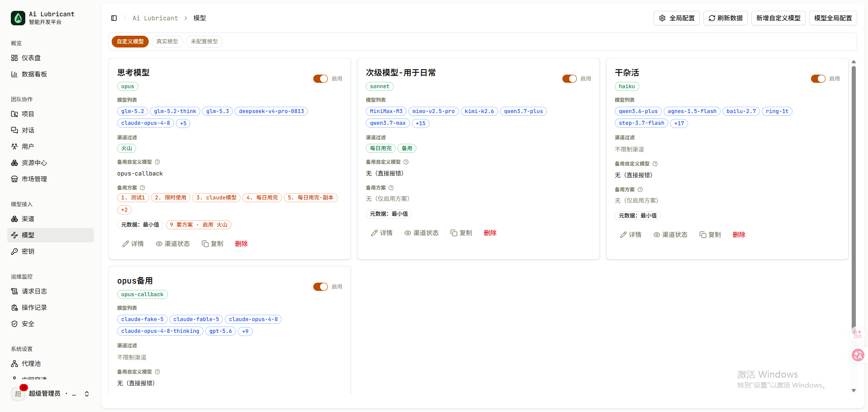Expand +2 more 备用方案 in 思考模型
The height and width of the screenshot is (412, 868).
point(124,210)
